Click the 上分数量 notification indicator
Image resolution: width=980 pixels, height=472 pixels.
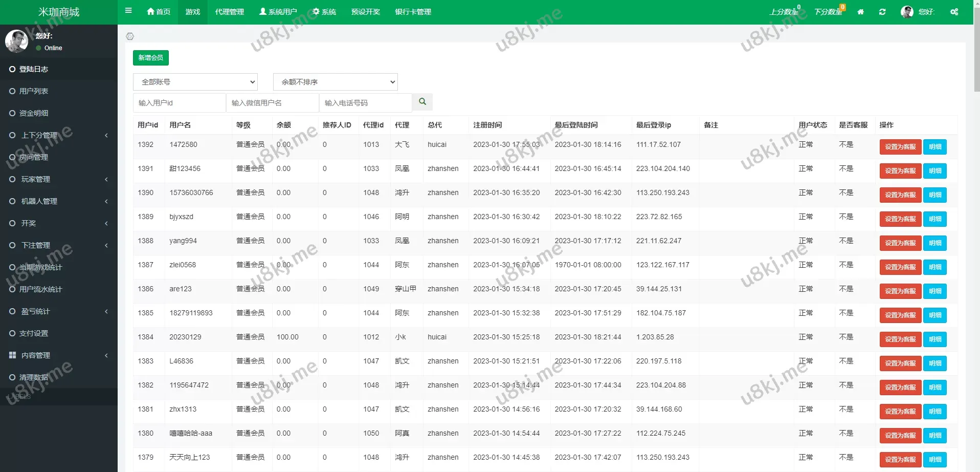pos(785,12)
